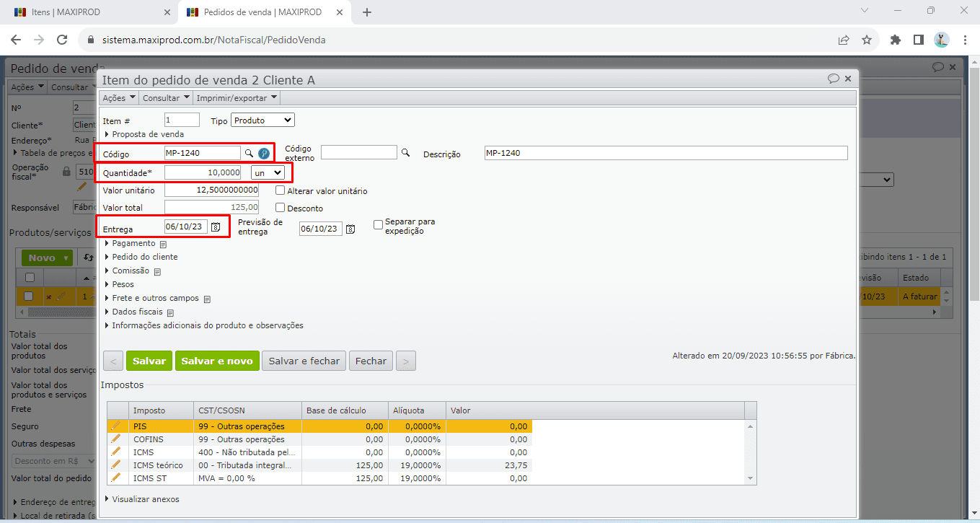Open the unit dropdown showing un
The width and height of the screenshot is (980, 523).
[268, 172]
